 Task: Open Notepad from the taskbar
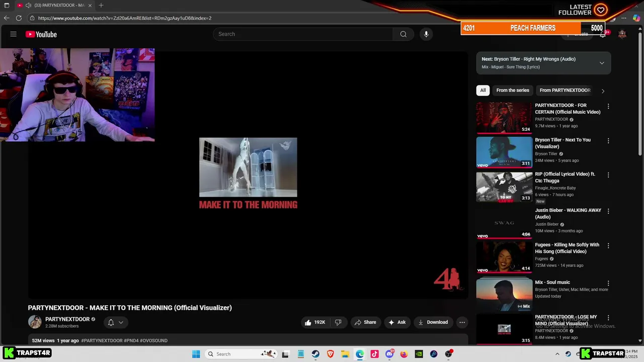point(301,354)
